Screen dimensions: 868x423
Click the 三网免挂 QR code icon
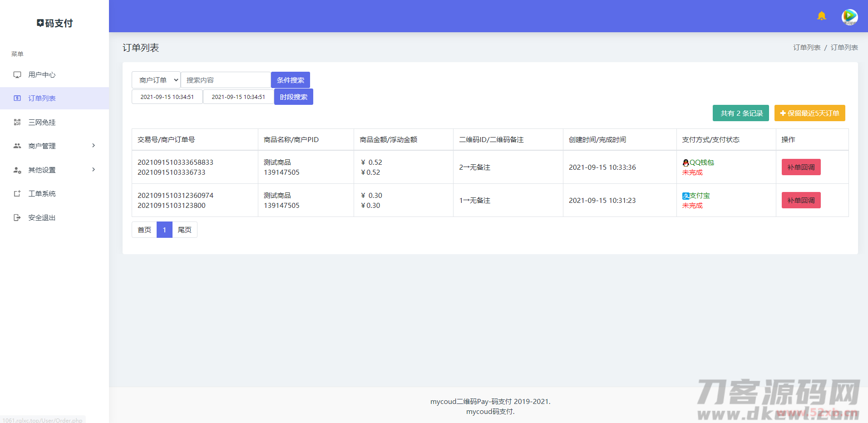coord(17,122)
